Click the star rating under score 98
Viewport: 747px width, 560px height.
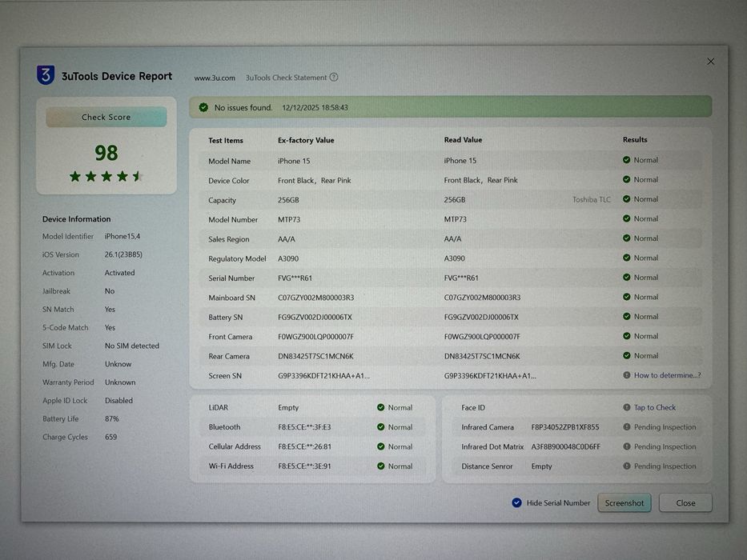pyautogui.click(x=106, y=177)
